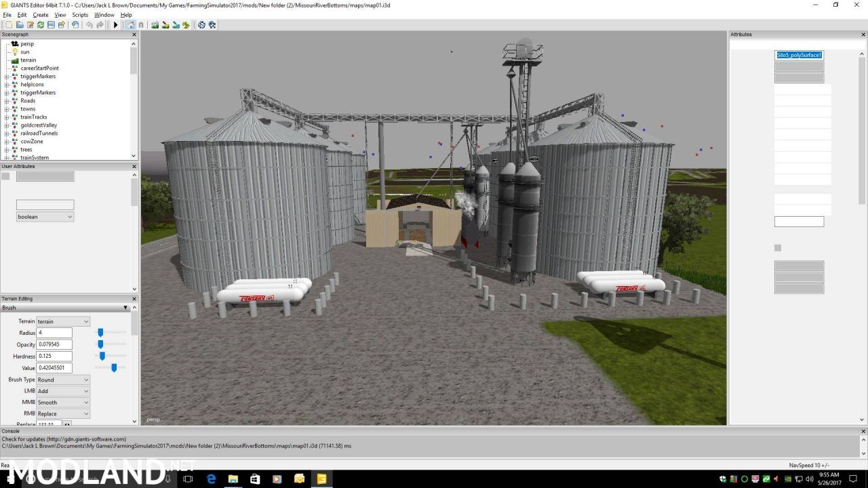Click the Scenegraph vertical scrollbar
Image resolution: width=868 pixels, height=488 pixels.
[134, 61]
